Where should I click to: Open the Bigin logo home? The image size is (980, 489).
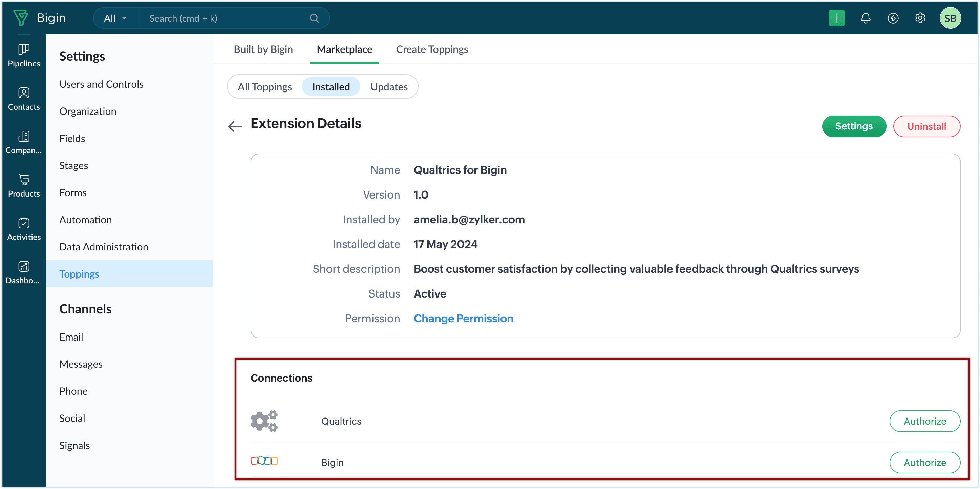(40, 18)
